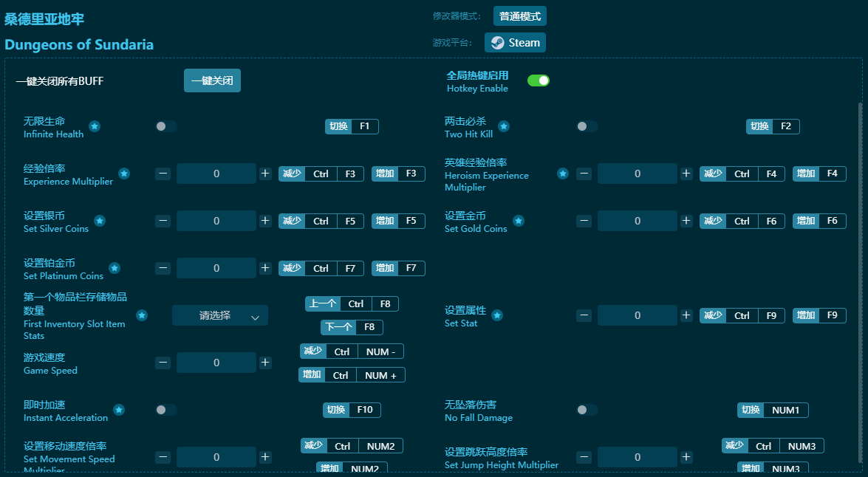Click the 增加 F9 hotkey button

(x=819, y=315)
